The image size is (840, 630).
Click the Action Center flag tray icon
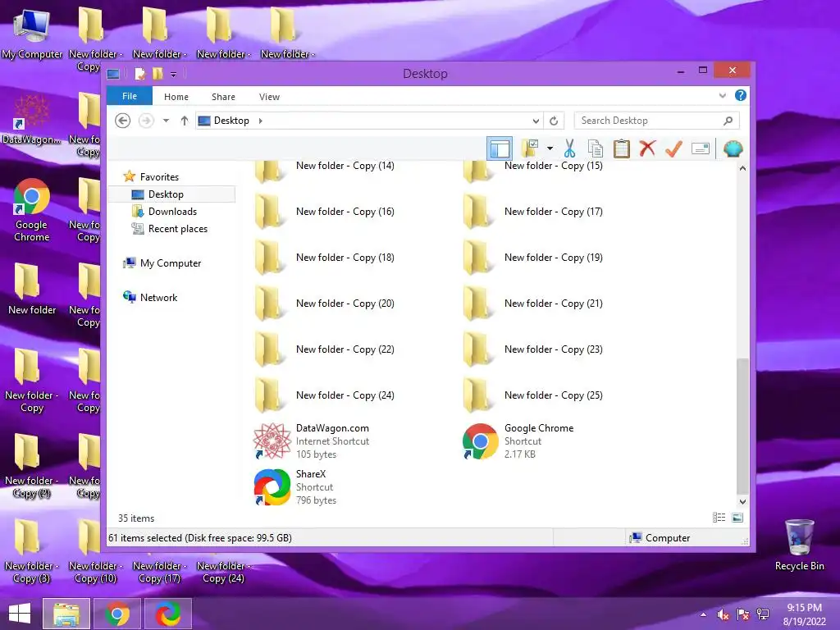click(743, 614)
